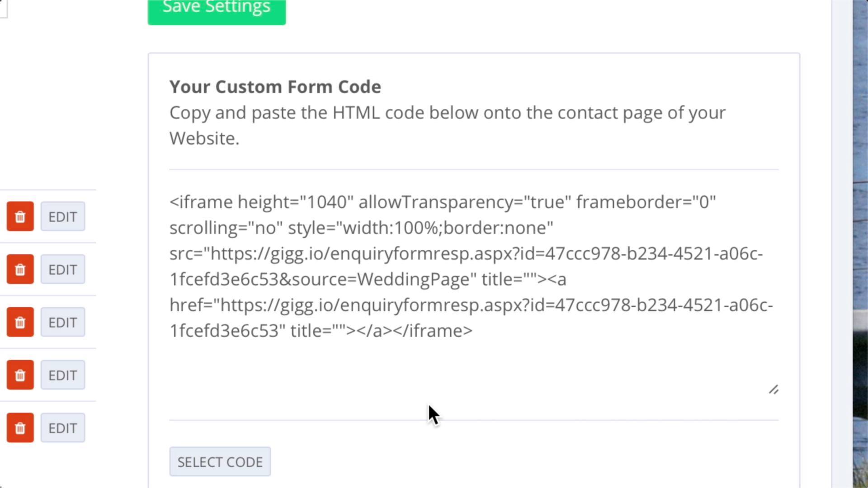868x488 pixels.
Task: Click EDIT button on the second row
Action: (63, 269)
